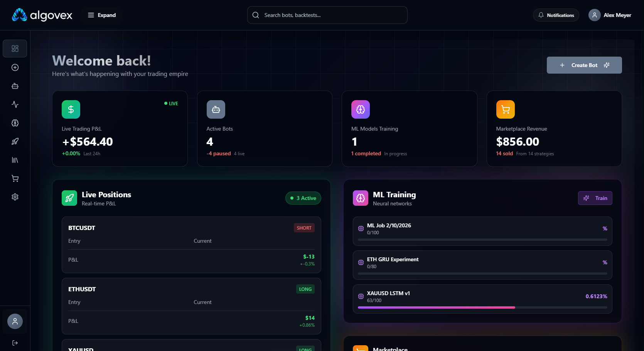Click the Train button
Image resolution: width=644 pixels, height=351 pixels.
point(595,198)
